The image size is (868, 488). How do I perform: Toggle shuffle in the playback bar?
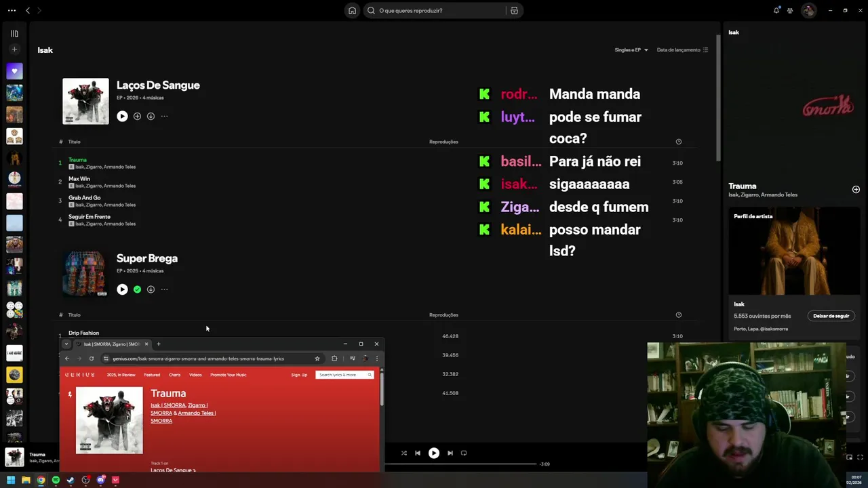[x=403, y=453]
